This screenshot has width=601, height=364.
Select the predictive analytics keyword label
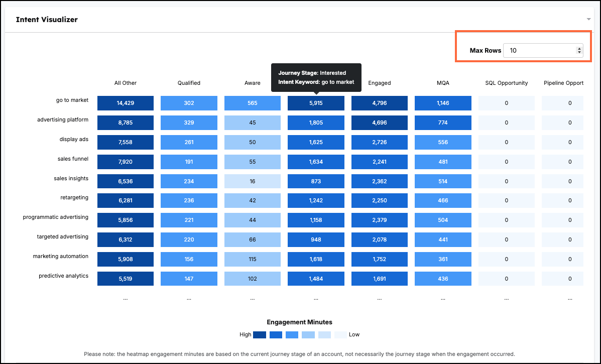point(64,276)
